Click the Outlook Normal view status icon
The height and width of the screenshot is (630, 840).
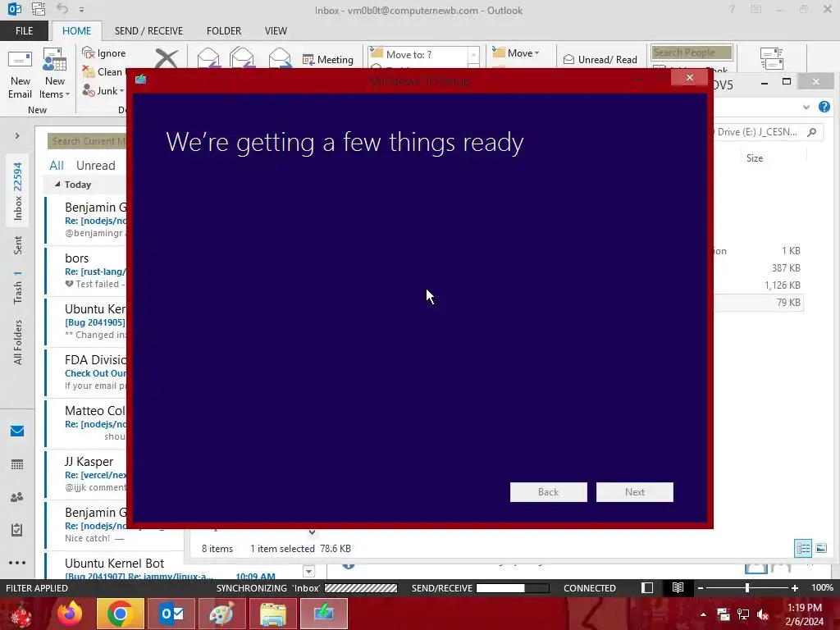[647, 587]
